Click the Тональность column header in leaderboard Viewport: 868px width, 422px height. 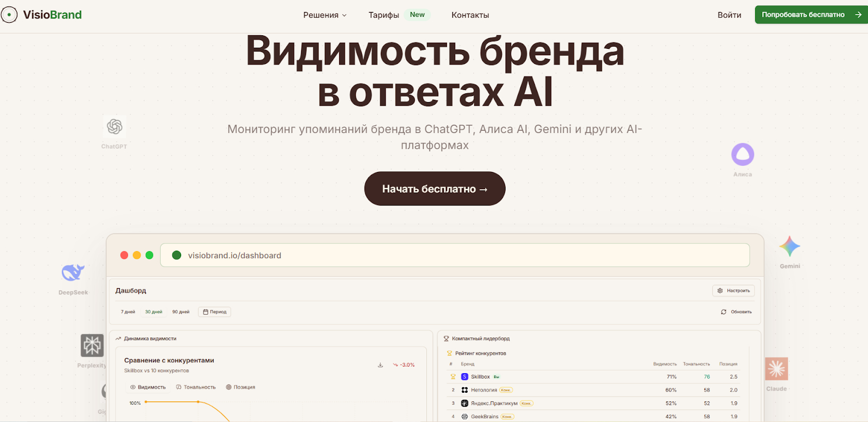[696, 364]
